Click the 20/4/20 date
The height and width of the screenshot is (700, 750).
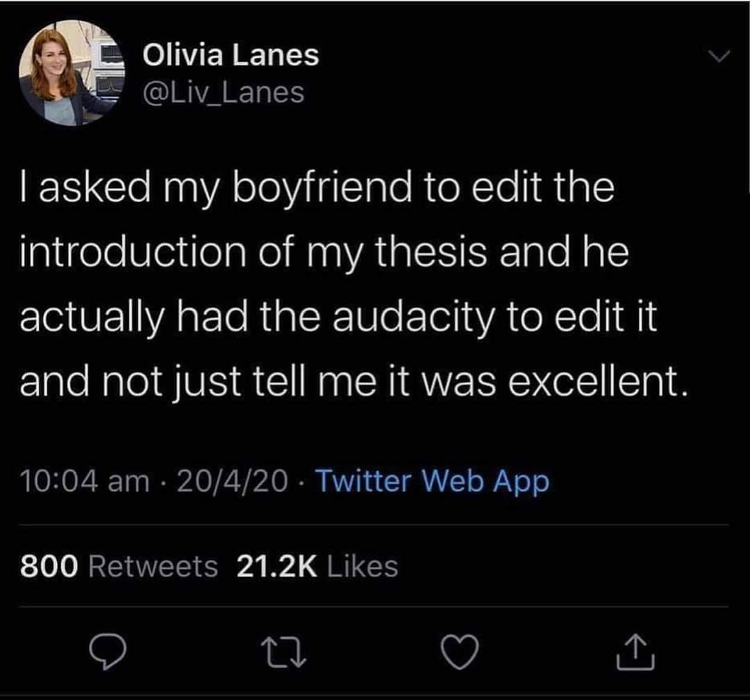tap(233, 481)
